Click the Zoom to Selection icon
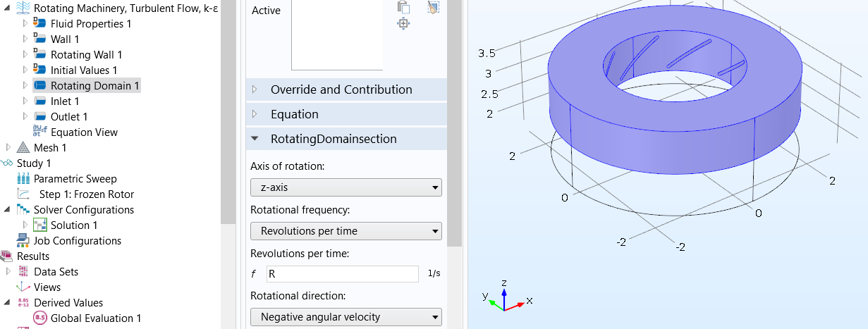 (x=403, y=24)
